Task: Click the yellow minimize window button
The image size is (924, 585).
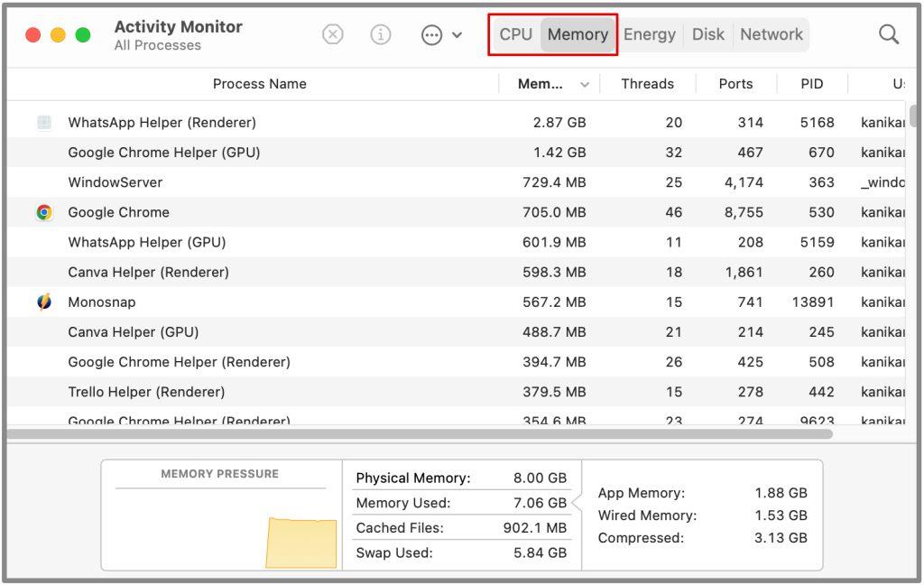Action: [58, 35]
